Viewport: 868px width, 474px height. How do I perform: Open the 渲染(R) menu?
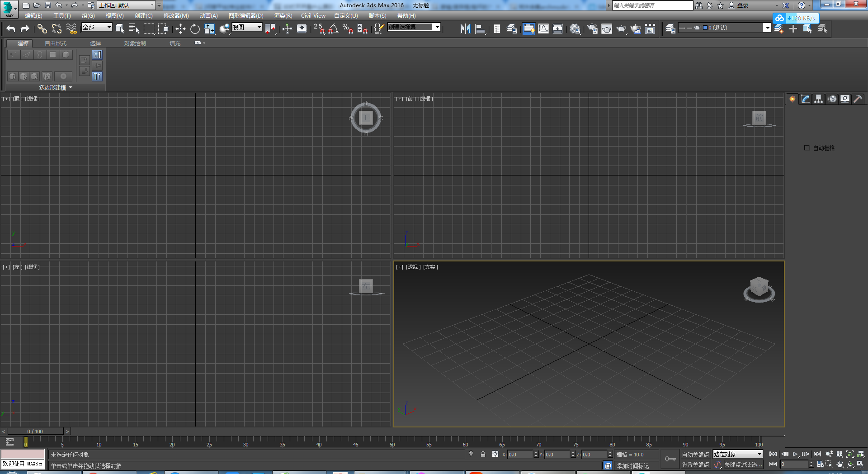(283, 16)
